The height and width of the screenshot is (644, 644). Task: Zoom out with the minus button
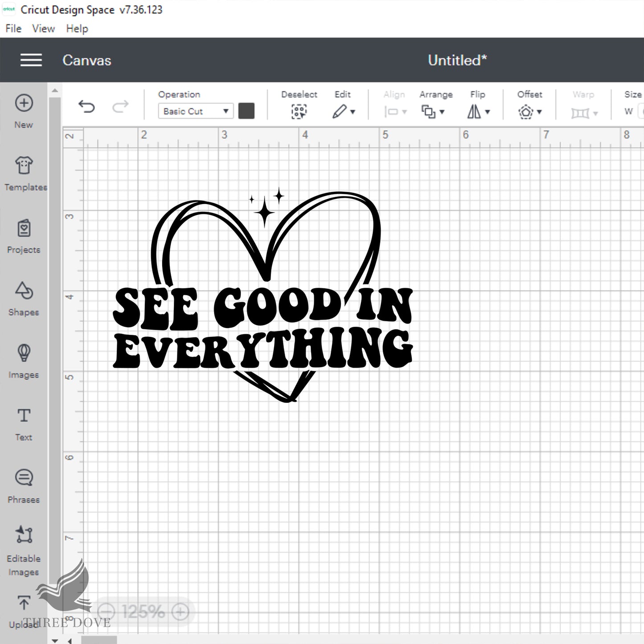coord(106,611)
